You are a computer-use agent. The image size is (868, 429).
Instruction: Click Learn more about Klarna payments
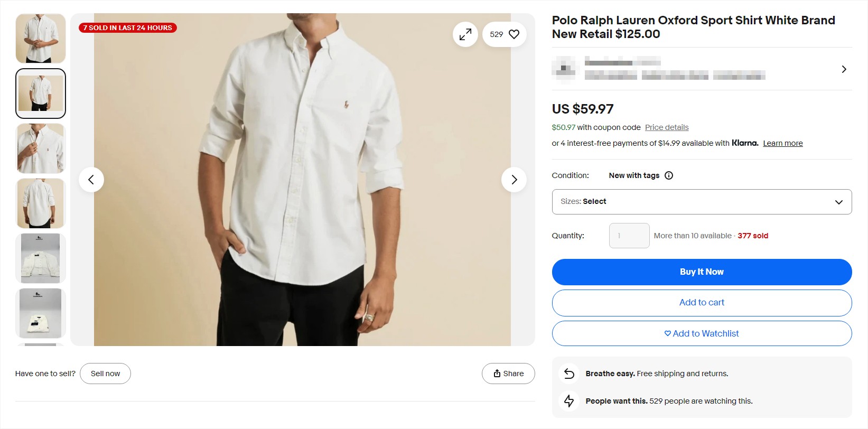point(782,143)
